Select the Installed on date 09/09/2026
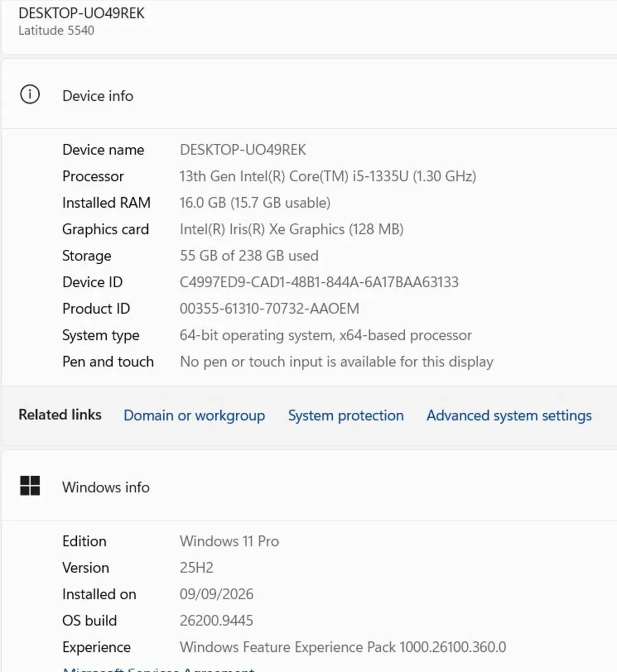617x672 pixels. (x=216, y=594)
